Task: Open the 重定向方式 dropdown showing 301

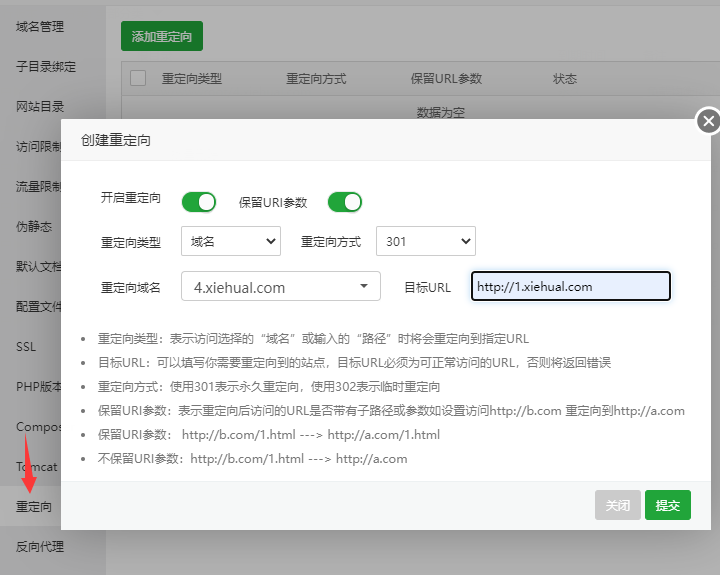Action: tap(426, 241)
